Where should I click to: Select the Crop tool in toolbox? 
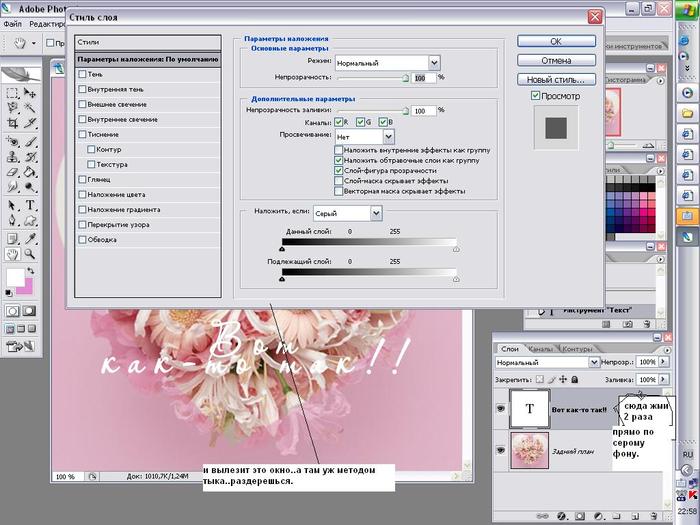tap(12, 124)
